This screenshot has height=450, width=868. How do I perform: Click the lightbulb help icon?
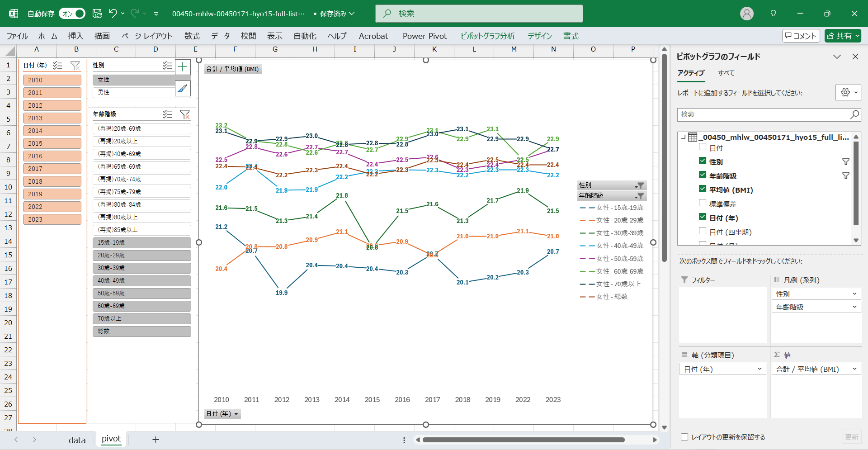(773, 14)
